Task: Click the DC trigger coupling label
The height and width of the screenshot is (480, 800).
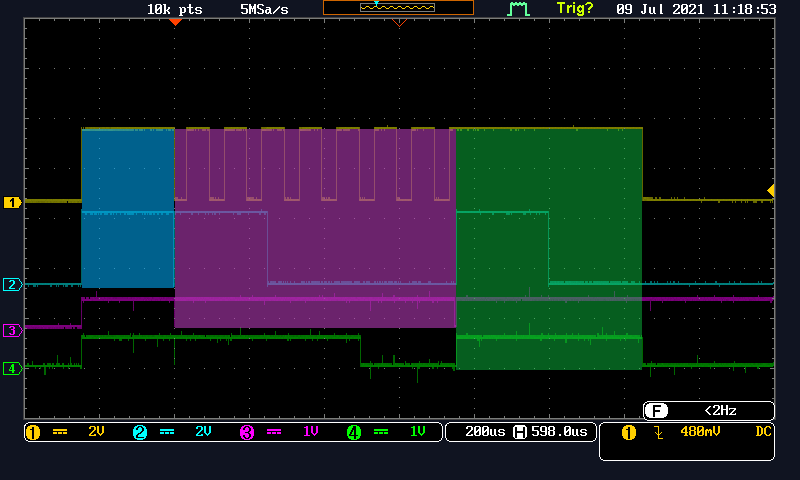Action: pos(763,432)
